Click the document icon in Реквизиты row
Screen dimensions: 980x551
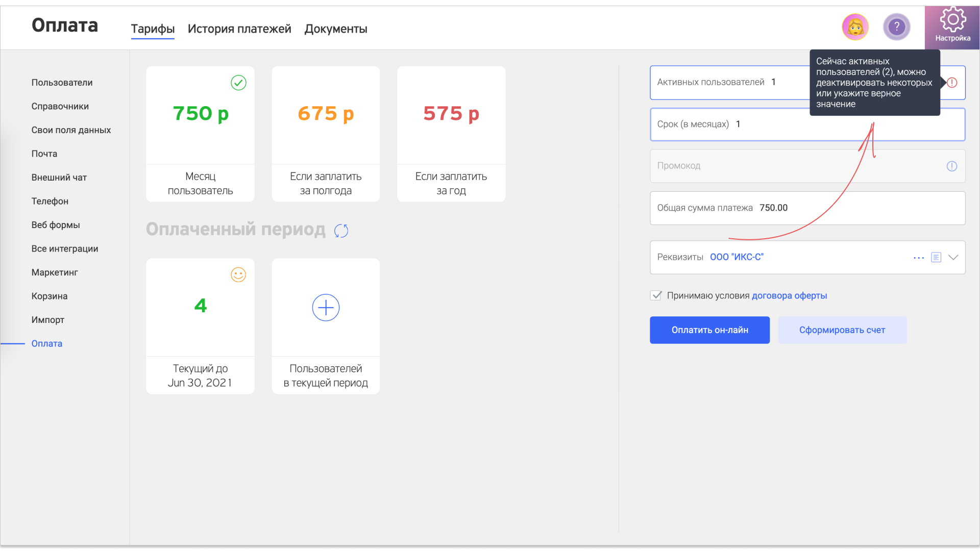(x=936, y=257)
